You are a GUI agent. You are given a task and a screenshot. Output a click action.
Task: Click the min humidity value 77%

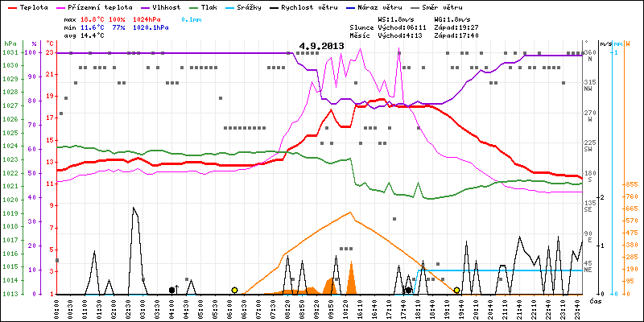(118, 27)
